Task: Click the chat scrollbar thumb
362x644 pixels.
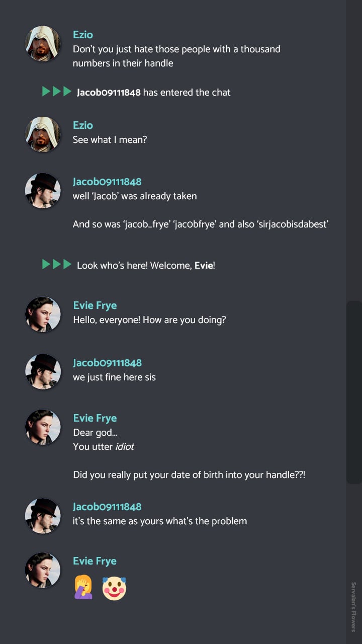Action: (354, 392)
